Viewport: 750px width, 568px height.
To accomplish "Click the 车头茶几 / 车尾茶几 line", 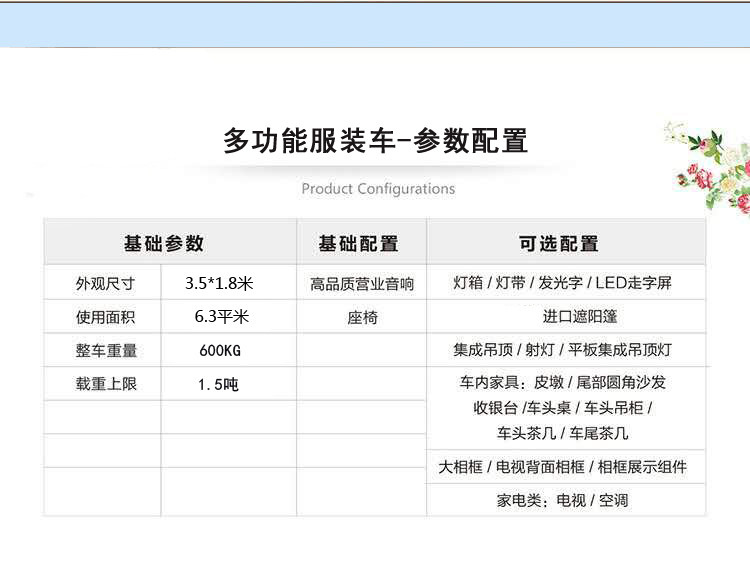I will tap(562, 433).
